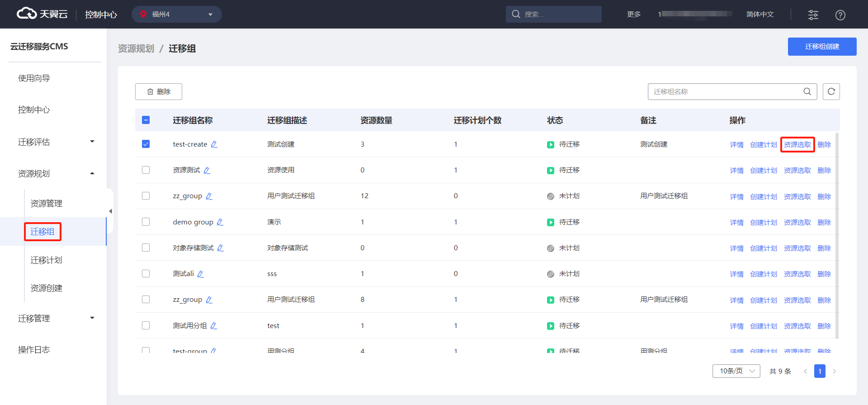Viewport: 868px width, 405px height.
Task: Click the 删除 button above the table
Action: (159, 91)
